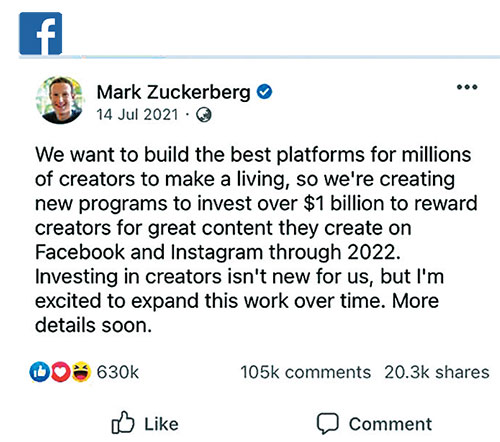Open the three-dot post options menu
This screenshot has height=442, width=500.
[x=467, y=87]
